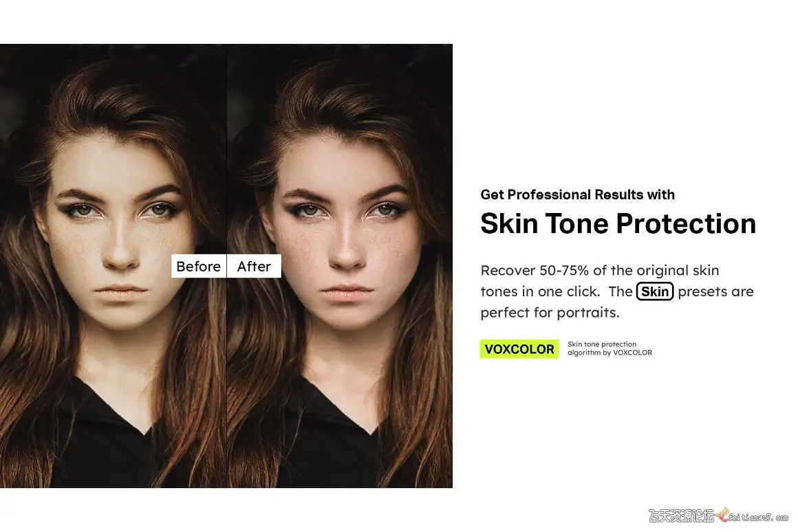Click the woman's left eye in Before image
This screenshot has width=798, height=532.
click(x=81, y=210)
